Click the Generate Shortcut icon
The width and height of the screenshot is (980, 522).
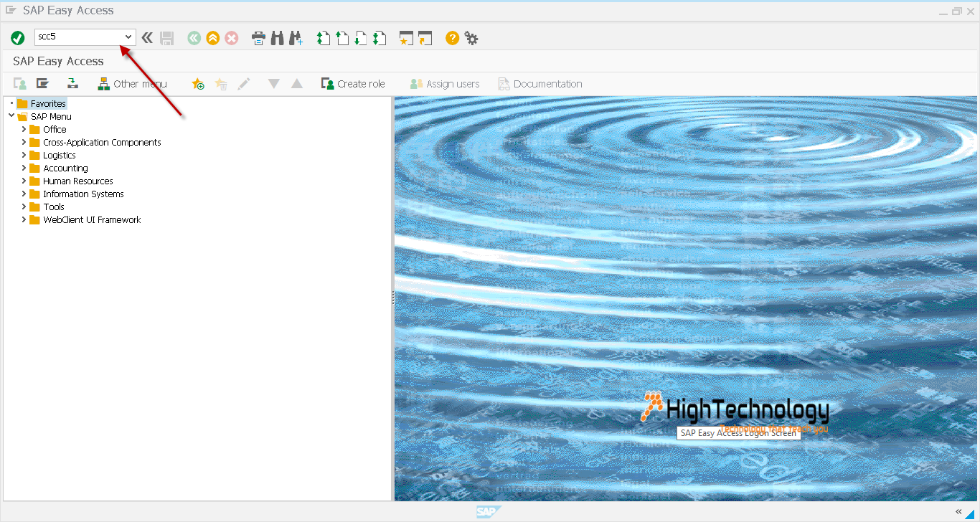click(425, 38)
